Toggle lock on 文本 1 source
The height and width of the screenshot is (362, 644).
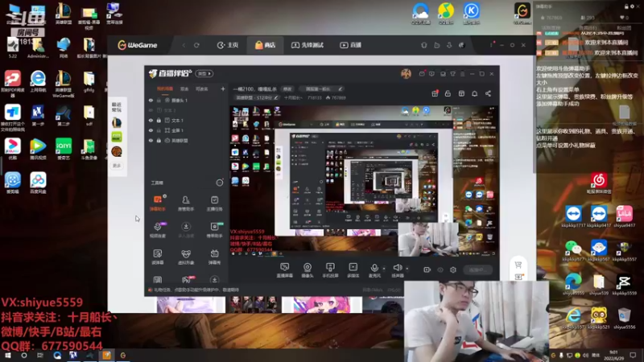coord(159,120)
